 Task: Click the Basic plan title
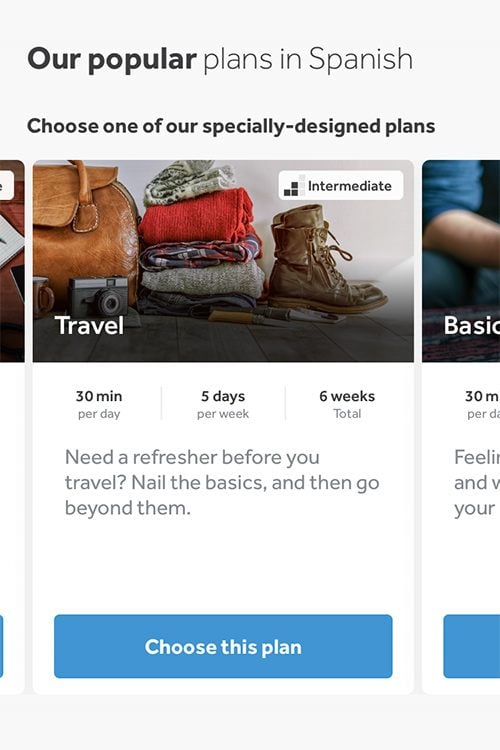coord(471,325)
